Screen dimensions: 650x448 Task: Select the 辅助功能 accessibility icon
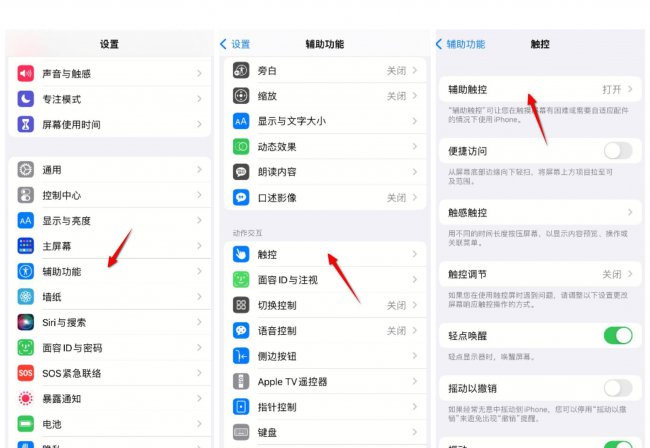click(25, 271)
